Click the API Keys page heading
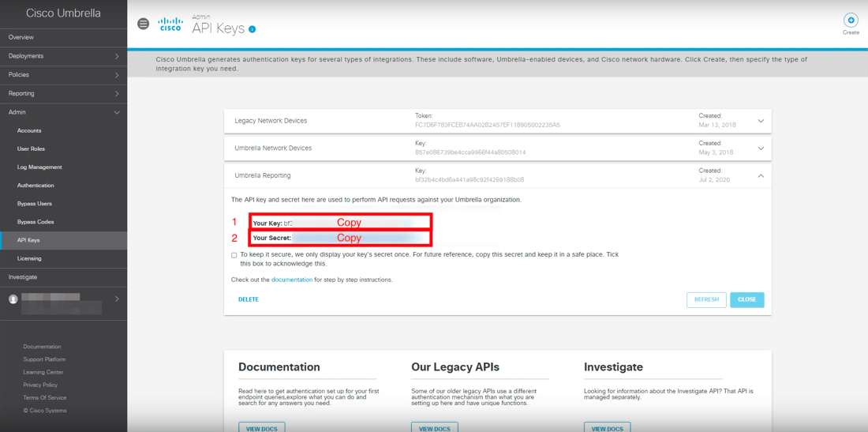 click(x=218, y=28)
